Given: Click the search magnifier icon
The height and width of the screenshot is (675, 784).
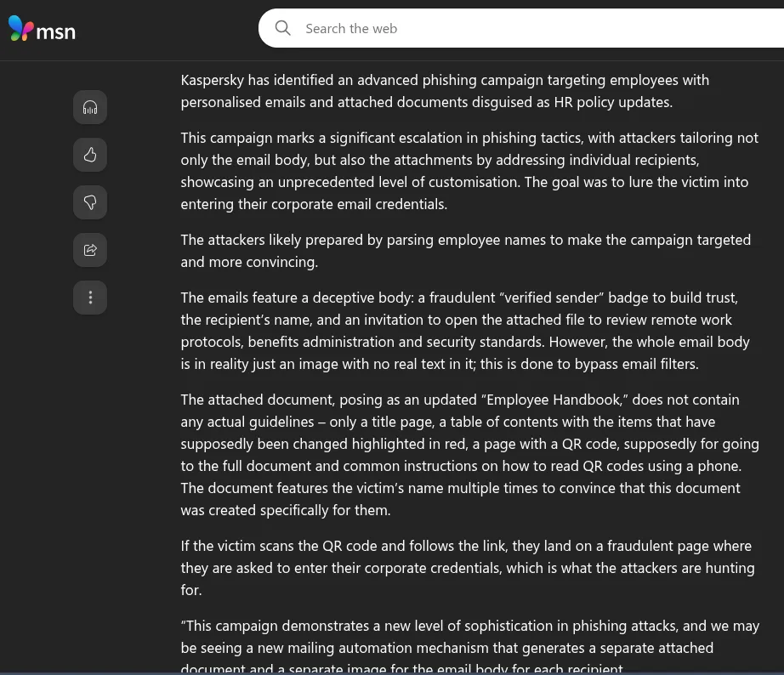Looking at the screenshot, I should [x=283, y=29].
